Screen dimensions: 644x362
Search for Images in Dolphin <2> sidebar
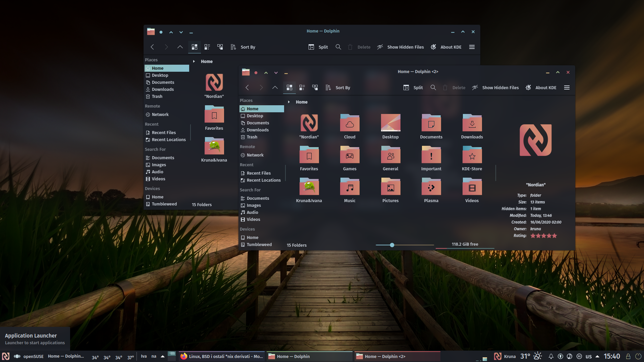tap(262, 205)
